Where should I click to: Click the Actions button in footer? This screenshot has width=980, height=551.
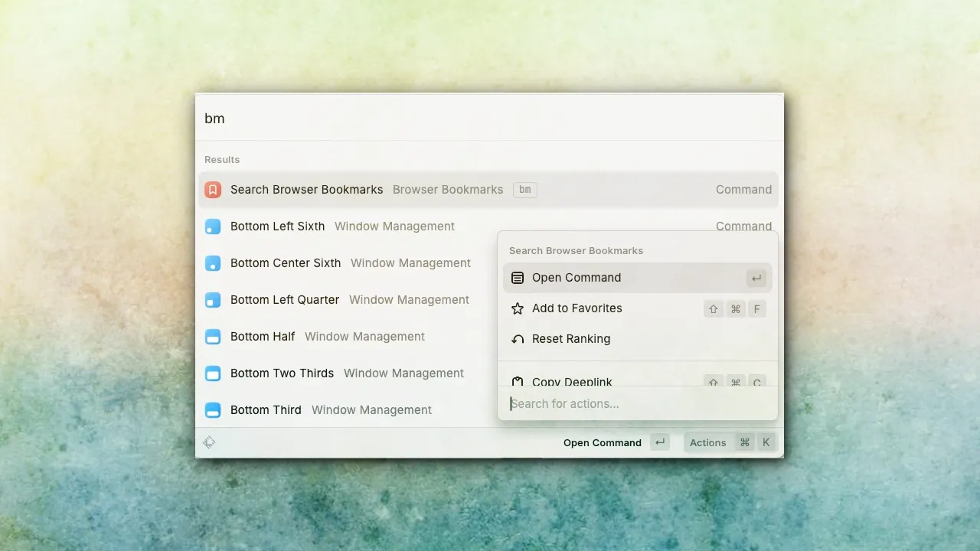click(730, 442)
